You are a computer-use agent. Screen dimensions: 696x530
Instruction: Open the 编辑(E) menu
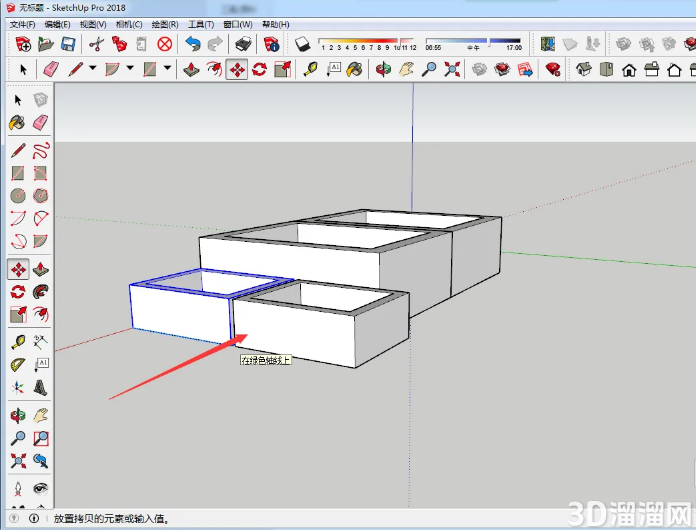pyautogui.click(x=57, y=24)
